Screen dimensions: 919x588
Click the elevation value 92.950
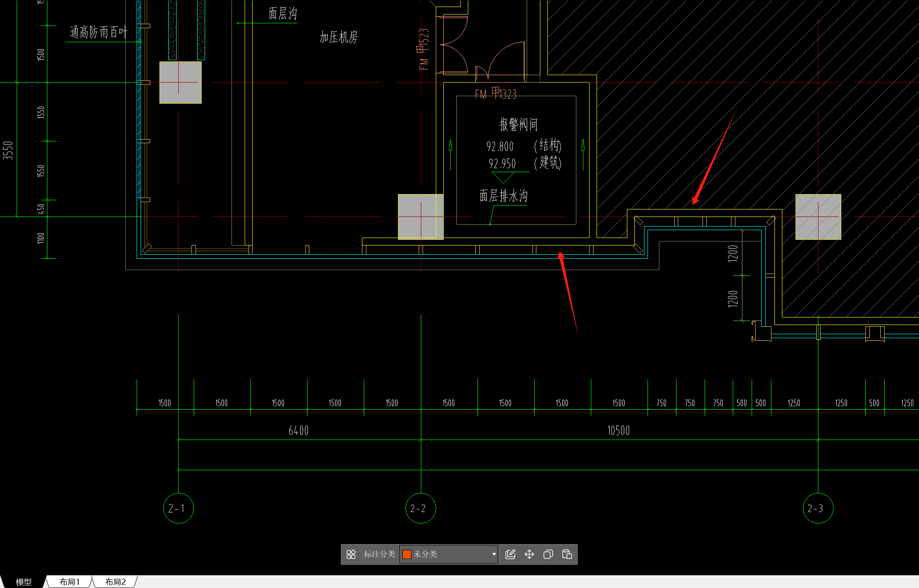502,163
